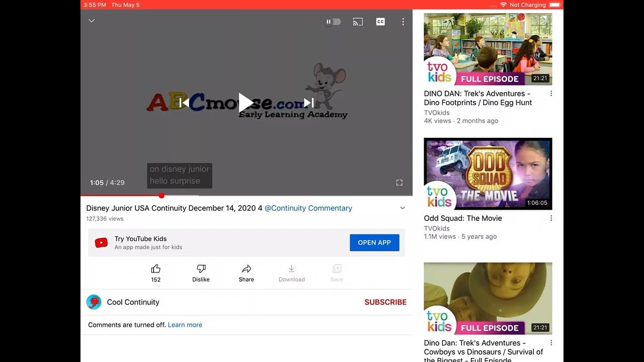Click the Wi-Fi status icon

pyautogui.click(x=503, y=5)
